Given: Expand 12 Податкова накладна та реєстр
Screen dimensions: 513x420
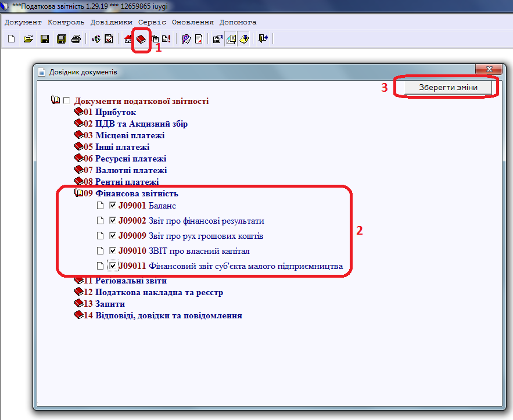Looking at the screenshot, I should (78, 292).
